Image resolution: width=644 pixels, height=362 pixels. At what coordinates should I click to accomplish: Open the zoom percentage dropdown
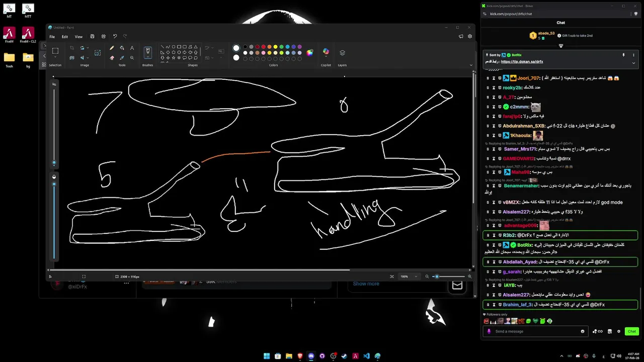(416, 277)
